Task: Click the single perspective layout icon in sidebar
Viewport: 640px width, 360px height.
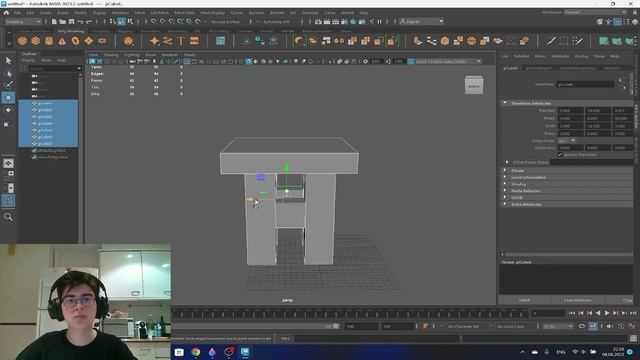Action: coord(8,163)
